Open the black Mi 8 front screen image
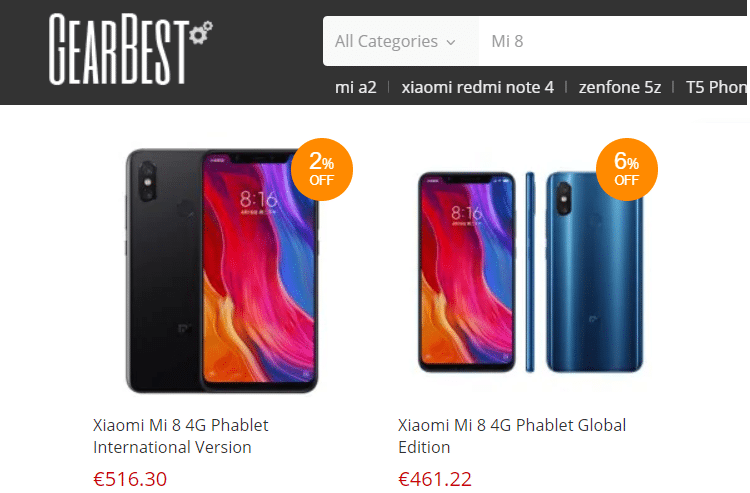The height and width of the screenshot is (493, 750). [x=259, y=270]
